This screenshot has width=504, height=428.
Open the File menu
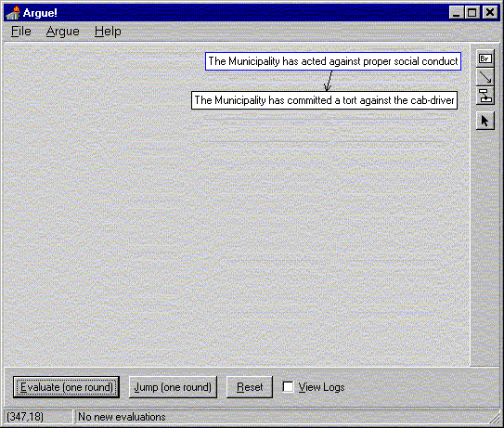tap(21, 32)
